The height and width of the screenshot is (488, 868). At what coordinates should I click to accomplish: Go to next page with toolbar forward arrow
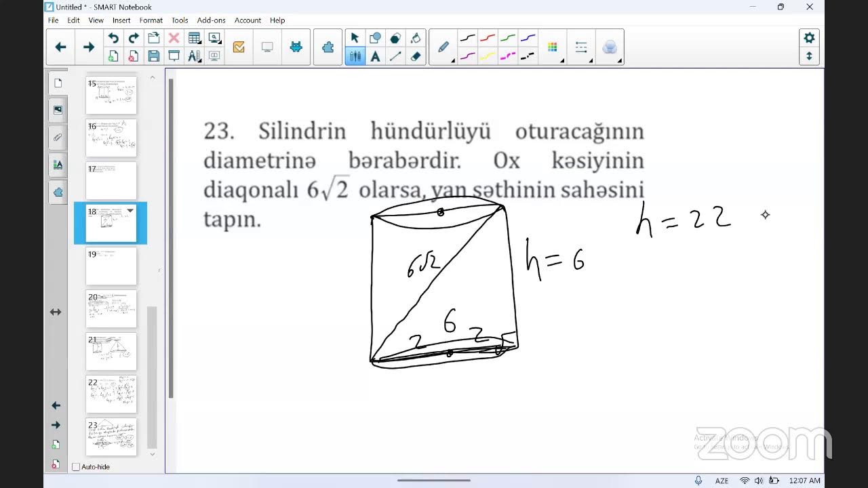[89, 47]
